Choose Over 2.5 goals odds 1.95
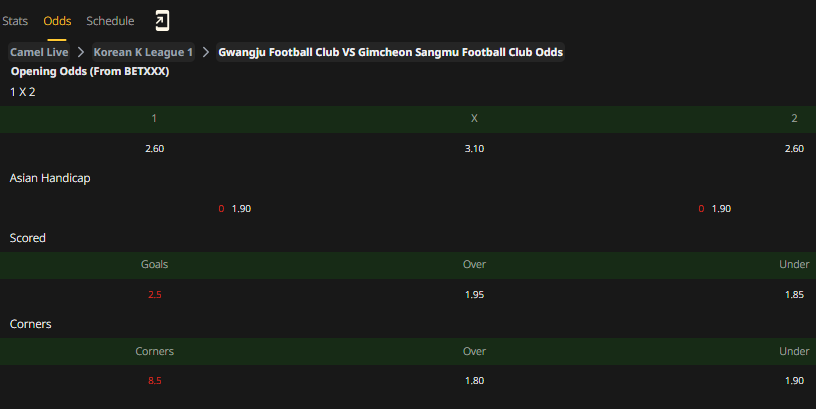Screen dimensions: 816x409 click(474, 295)
